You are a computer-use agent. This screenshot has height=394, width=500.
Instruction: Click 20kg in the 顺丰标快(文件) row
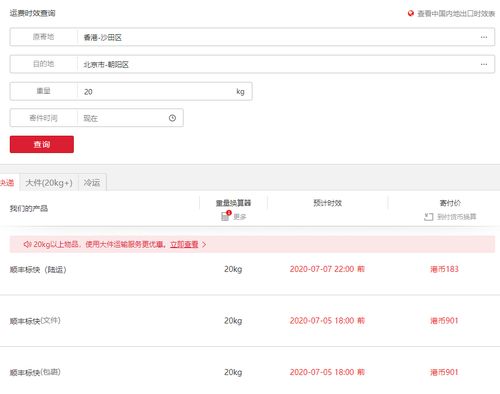tap(233, 321)
